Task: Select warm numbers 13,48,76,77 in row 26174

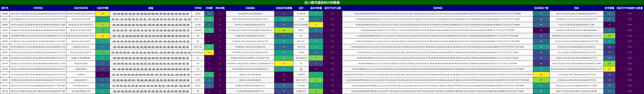Action: [x=301, y=91]
